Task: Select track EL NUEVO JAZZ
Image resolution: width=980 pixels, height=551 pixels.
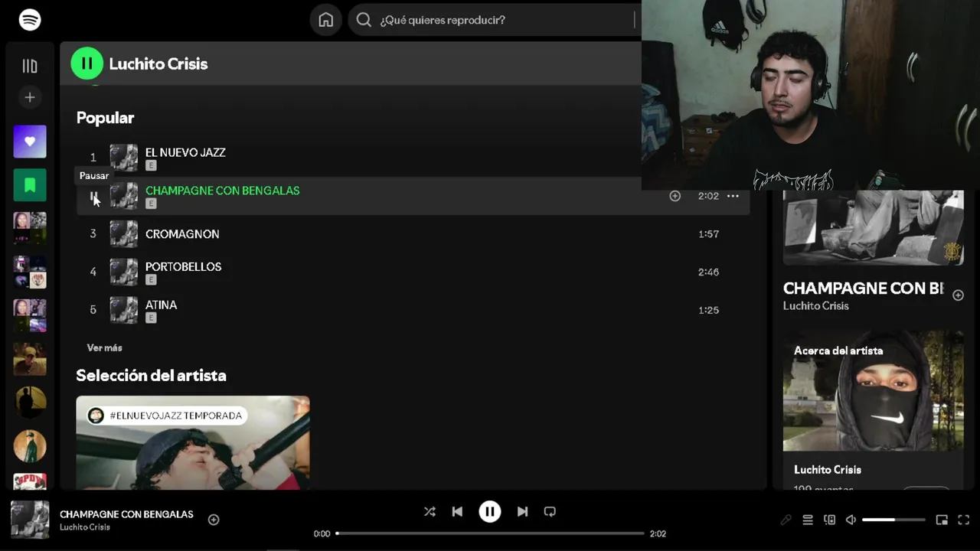Action: coord(185,152)
